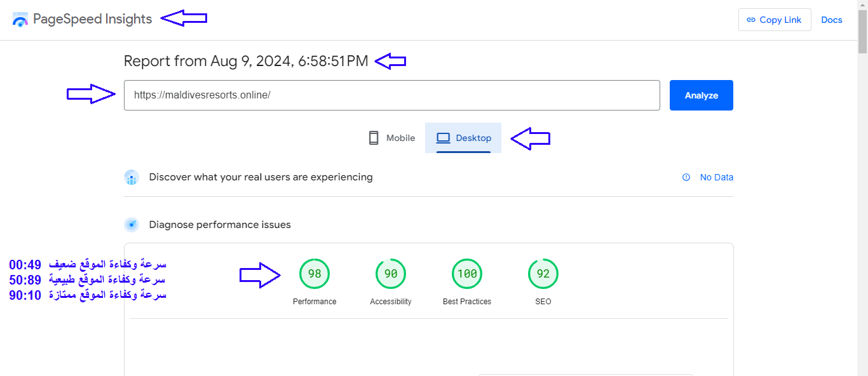Click the scrollbar up arrow

pyautogui.click(x=862, y=4)
